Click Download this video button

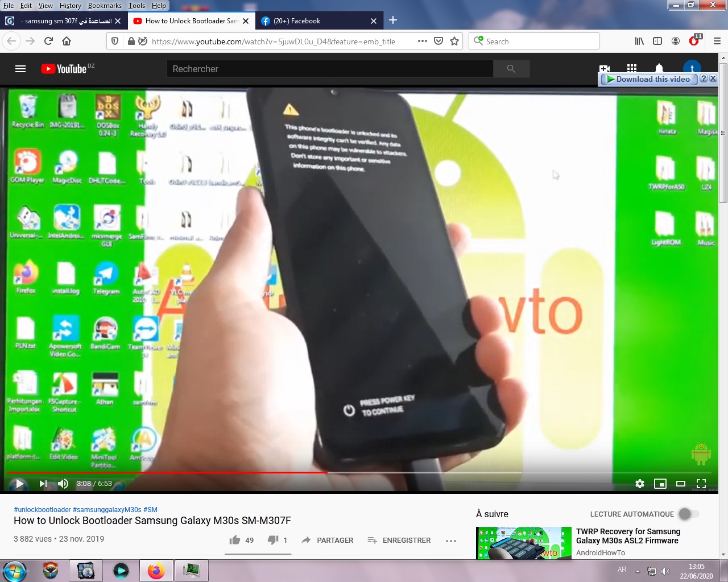click(648, 79)
